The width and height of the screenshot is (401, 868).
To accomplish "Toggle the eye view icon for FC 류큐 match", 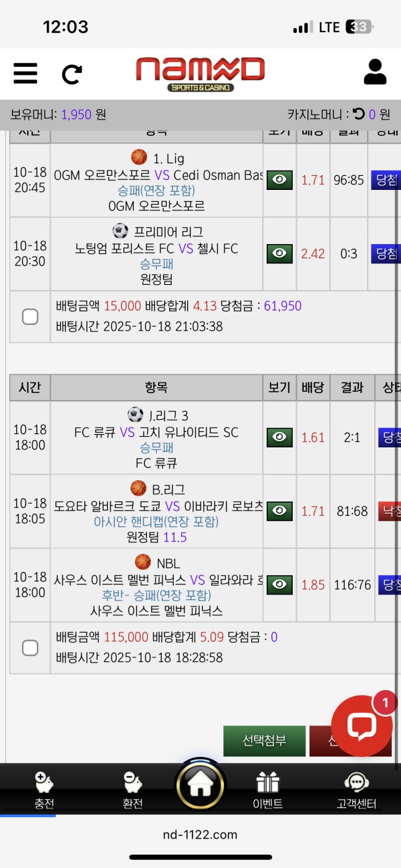I will coord(280,437).
